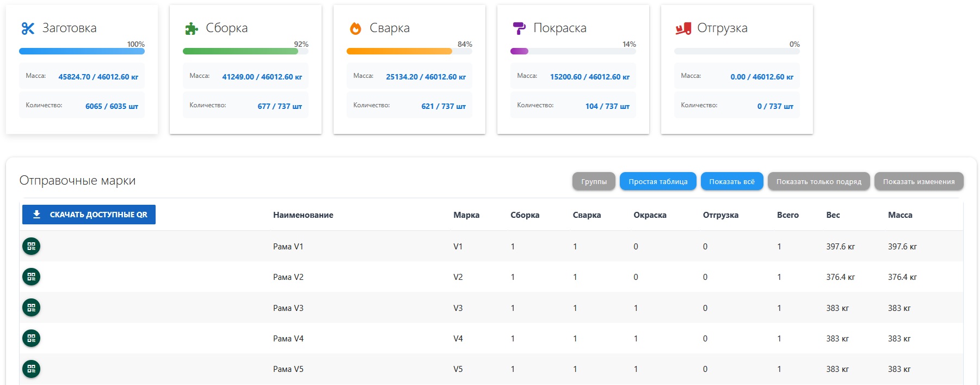Click the forklift icon beside Отгрузка

coord(683,28)
